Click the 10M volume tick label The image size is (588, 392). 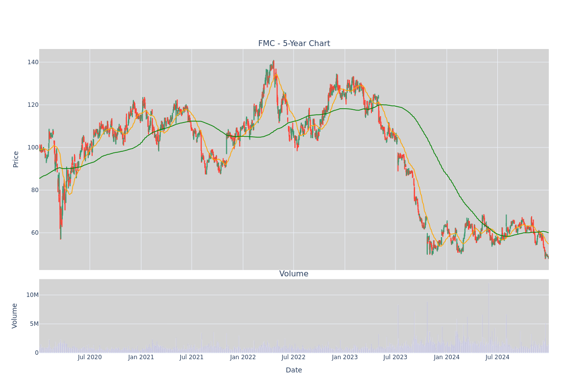(32, 295)
